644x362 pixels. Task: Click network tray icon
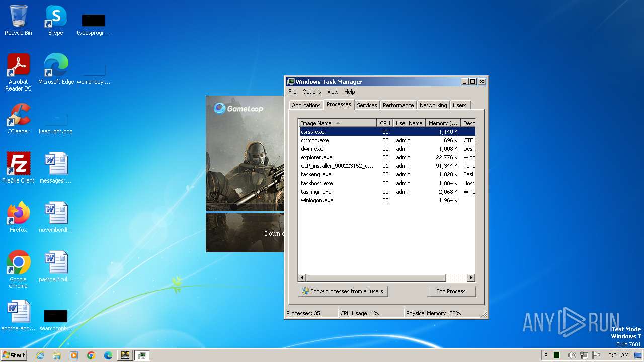[x=584, y=355]
